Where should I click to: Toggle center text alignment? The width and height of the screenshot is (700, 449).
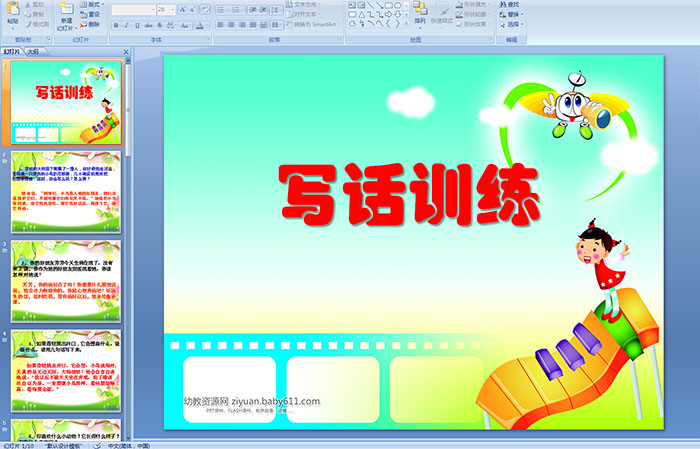click(231, 25)
